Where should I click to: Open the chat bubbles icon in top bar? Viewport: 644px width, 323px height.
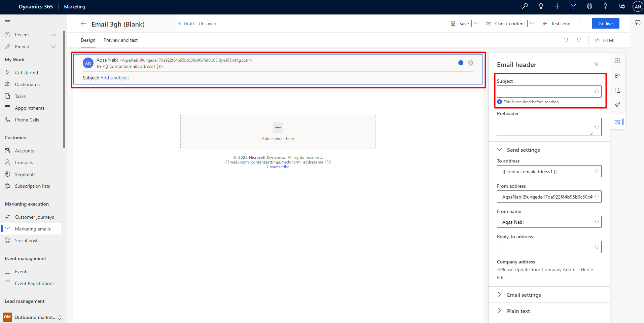[x=622, y=6]
